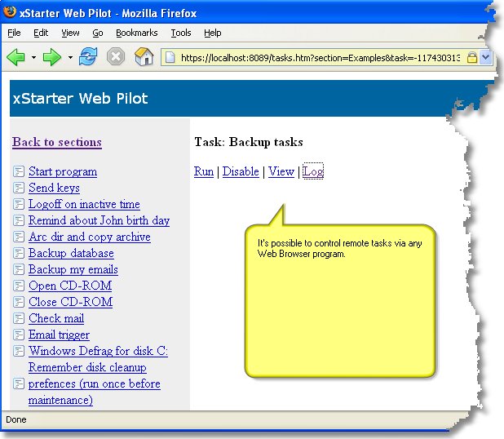Reload the page with the Refresh icon

tap(88, 56)
